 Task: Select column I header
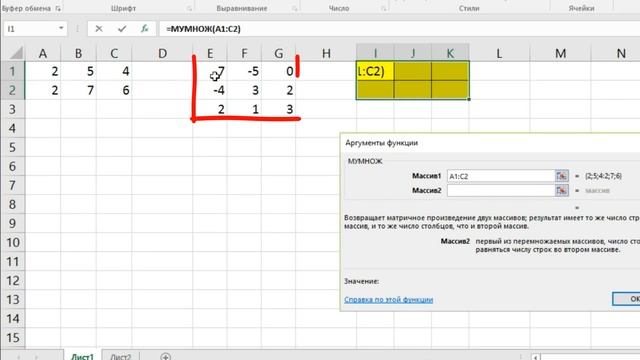[375, 53]
